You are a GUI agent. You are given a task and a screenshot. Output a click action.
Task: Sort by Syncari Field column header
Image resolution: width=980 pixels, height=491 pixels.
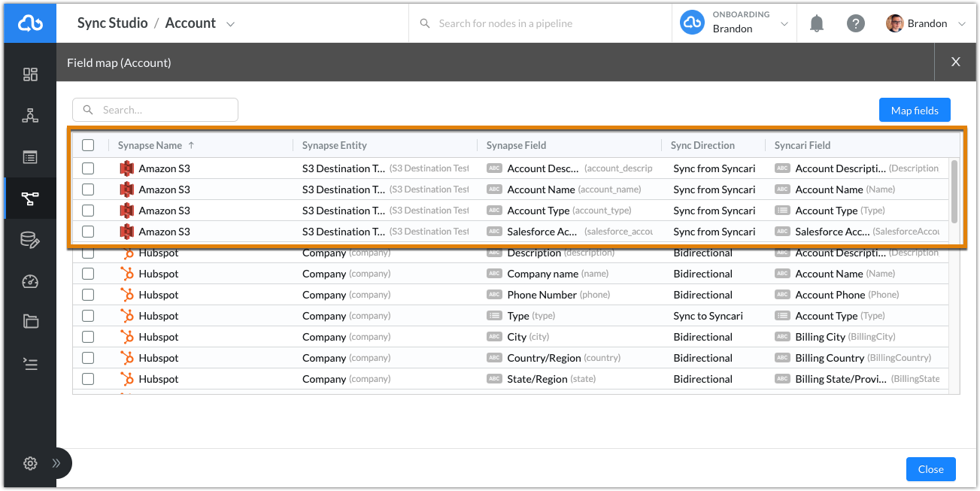803,145
